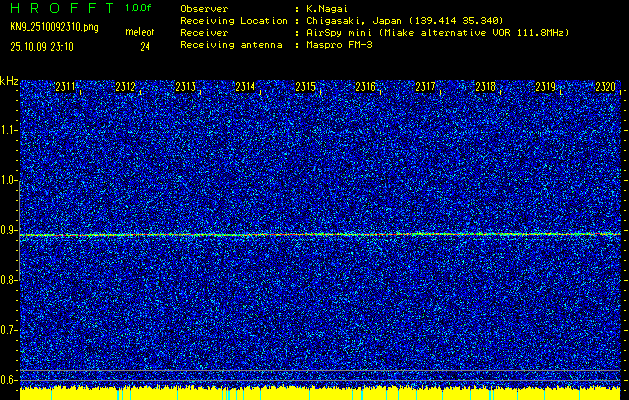Select the 1.0.0f version label
The image size is (629, 400).
tap(138, 8)
